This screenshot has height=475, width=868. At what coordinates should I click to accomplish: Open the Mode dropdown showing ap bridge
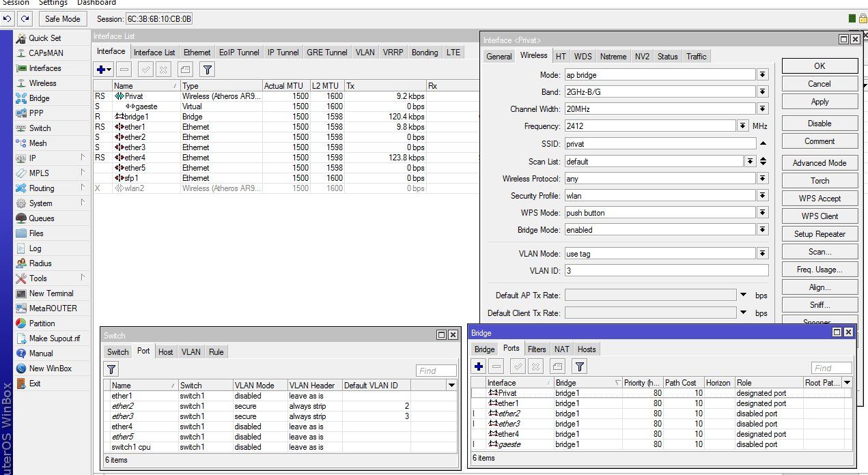coord(763,75)
